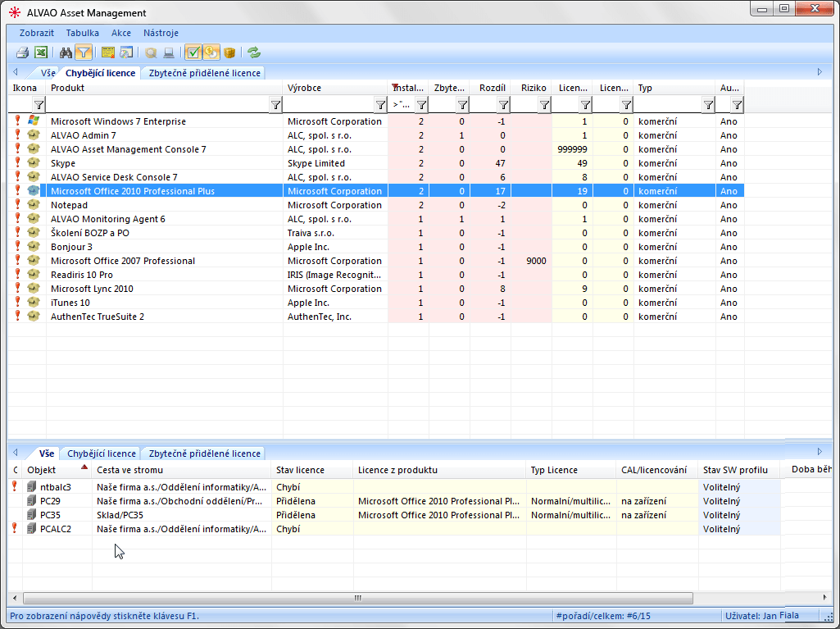Click the green refresh arrows icon
The width and height of the screenshot is (840, 629).
(254, 52)
